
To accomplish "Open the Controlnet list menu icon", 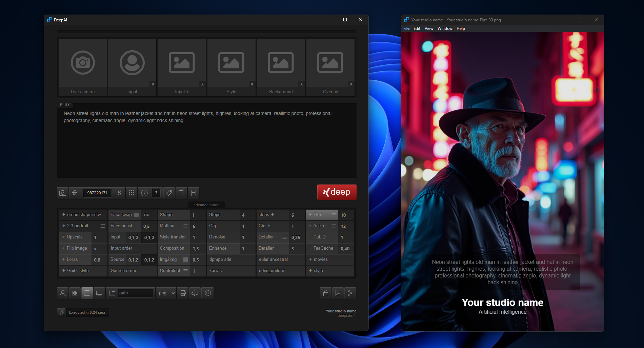I will (185, 271).
